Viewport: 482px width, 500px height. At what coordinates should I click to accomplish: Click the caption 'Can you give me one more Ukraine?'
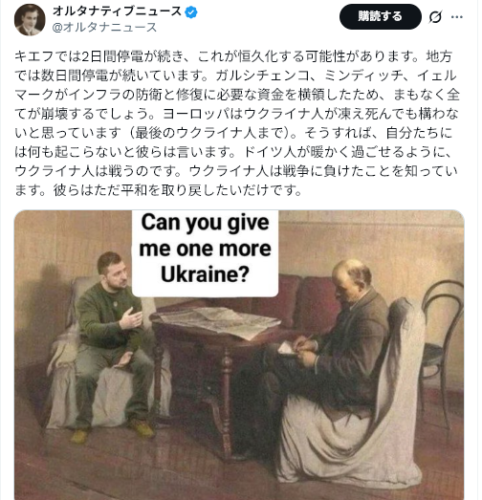pos(205,248)
